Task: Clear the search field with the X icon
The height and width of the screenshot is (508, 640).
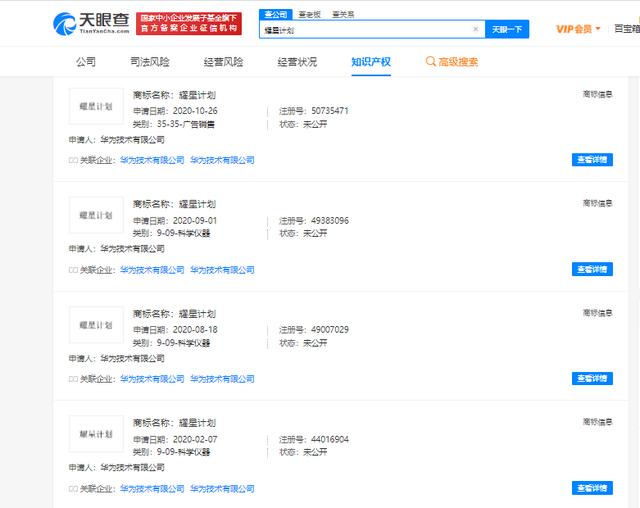Action: pos(476,29)
